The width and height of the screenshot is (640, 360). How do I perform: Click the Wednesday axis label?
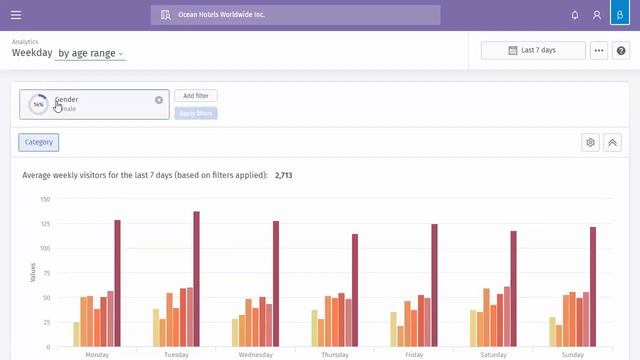click(256, 355)
